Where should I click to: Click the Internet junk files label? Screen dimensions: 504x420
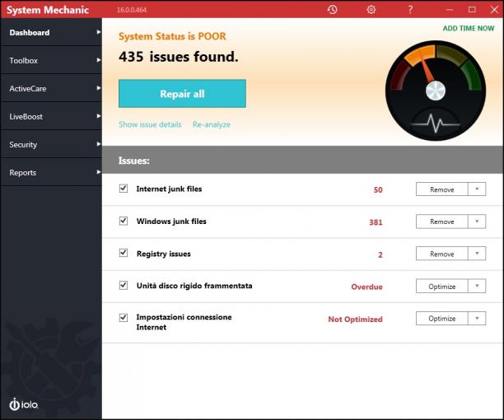pos(169,189)
